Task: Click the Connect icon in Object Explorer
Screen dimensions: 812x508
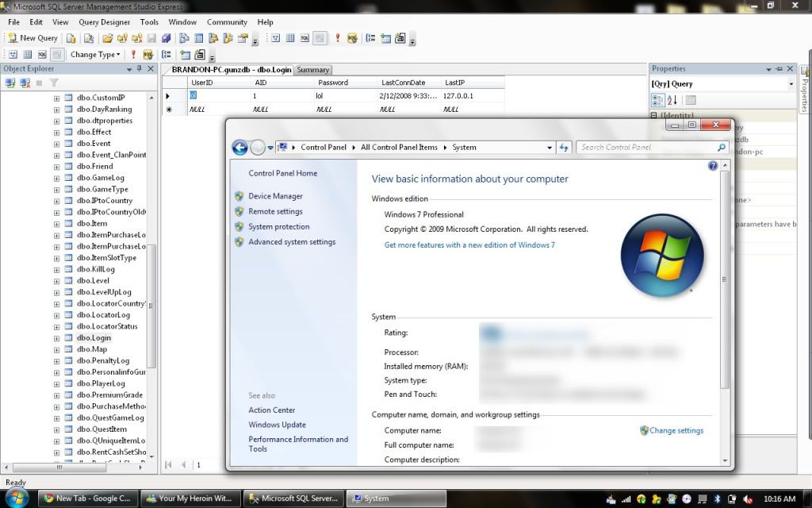Action: click(x=10, y=83)
